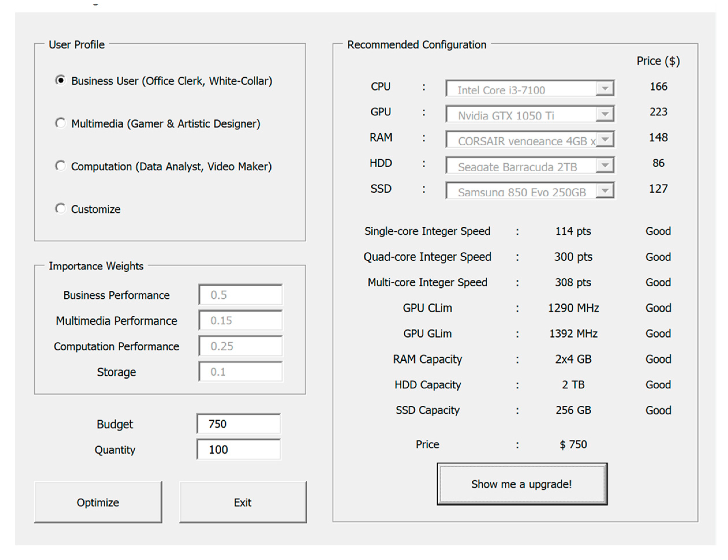Click the Show me a upgrade! button
The width and height of the screenshot is (728, 560).
(522, 484)
